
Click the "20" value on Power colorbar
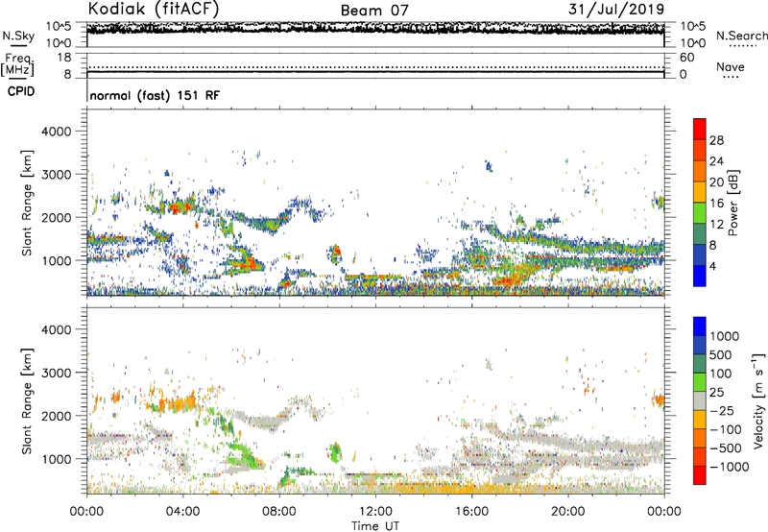coord(716,182)
